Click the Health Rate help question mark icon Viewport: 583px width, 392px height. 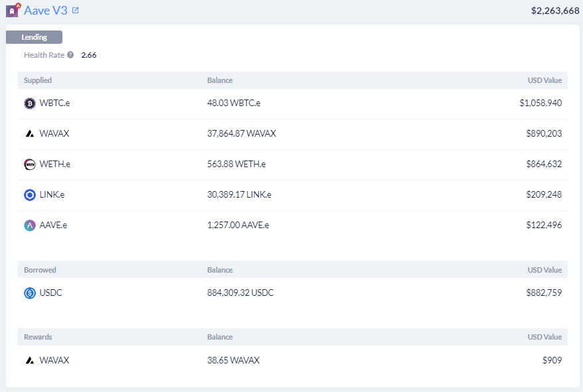[70, 55]
